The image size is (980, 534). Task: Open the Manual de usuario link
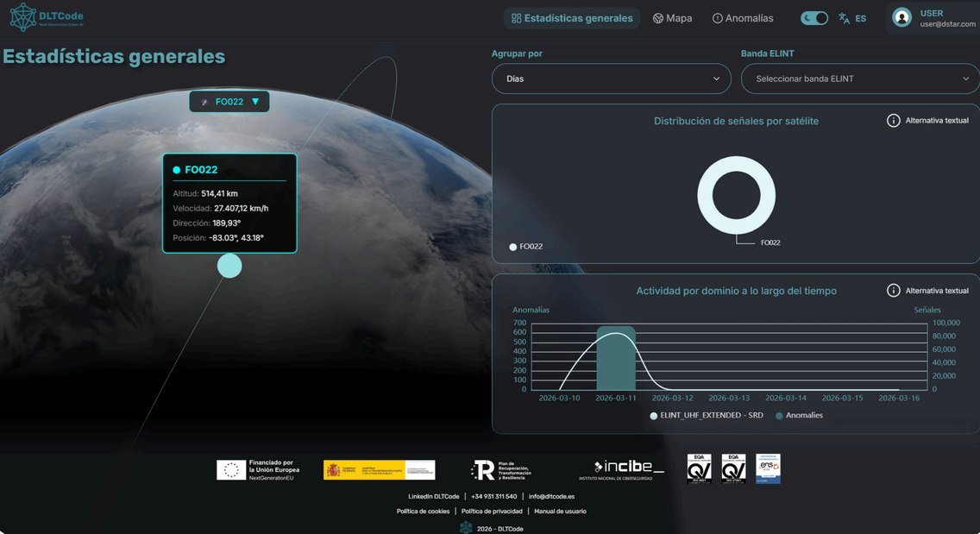(560, 512)
